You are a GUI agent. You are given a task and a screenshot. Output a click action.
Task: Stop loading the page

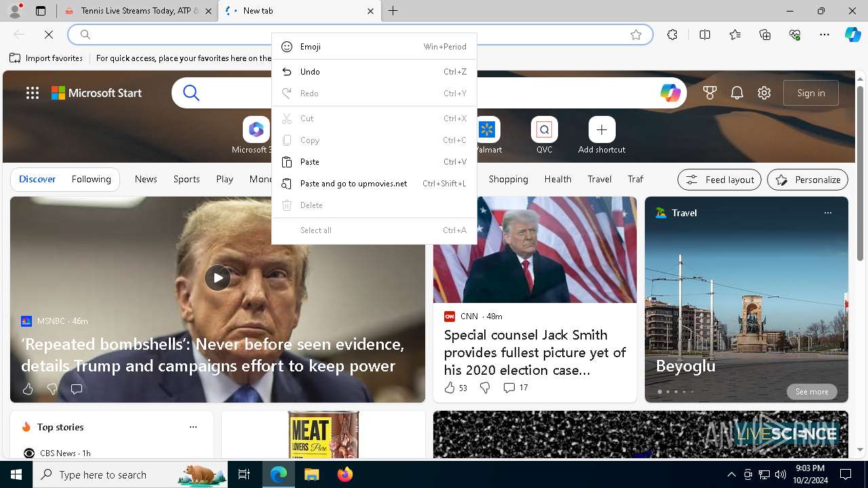pos(49,35)
